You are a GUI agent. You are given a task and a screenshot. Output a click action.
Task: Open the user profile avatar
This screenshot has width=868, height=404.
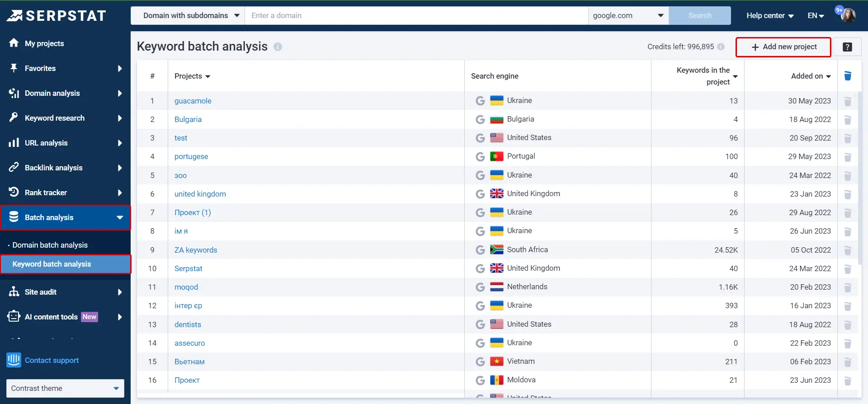point(848,15)
